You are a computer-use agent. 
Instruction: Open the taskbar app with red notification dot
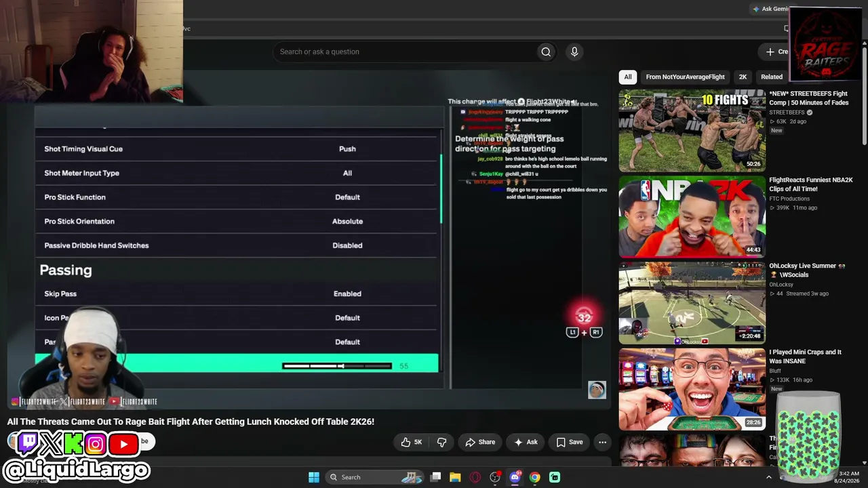(x=495, y=477)
